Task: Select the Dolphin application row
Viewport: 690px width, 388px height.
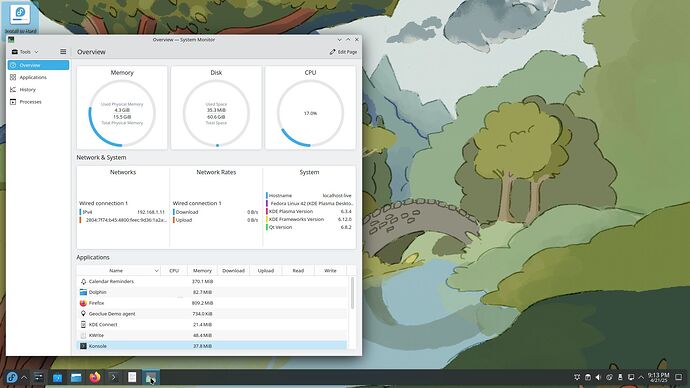Action: (x=212, y=292)
